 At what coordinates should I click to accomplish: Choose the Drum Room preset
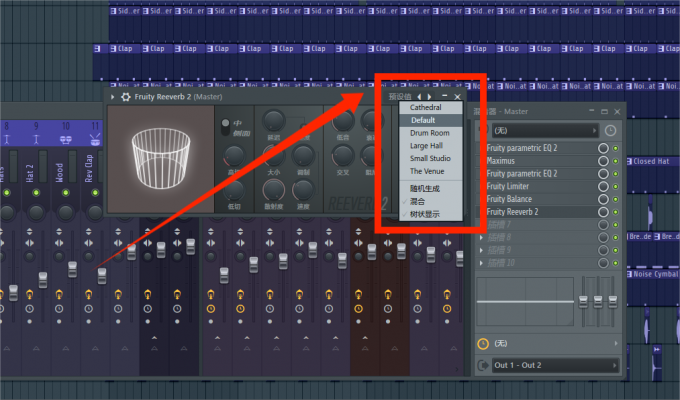(431, 133)
